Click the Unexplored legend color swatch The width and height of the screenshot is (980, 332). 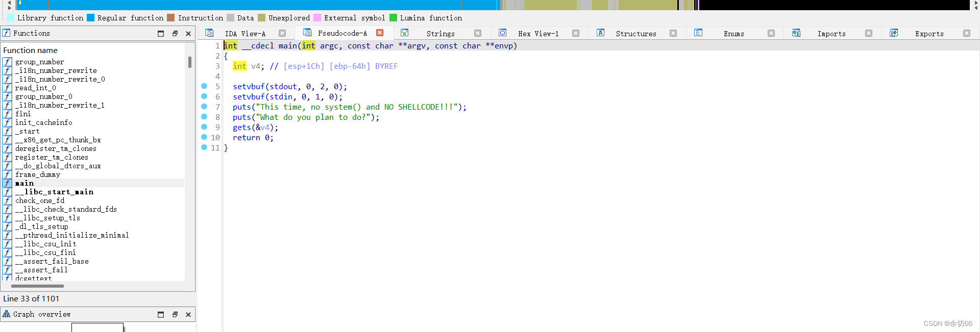tap(262, 18)
